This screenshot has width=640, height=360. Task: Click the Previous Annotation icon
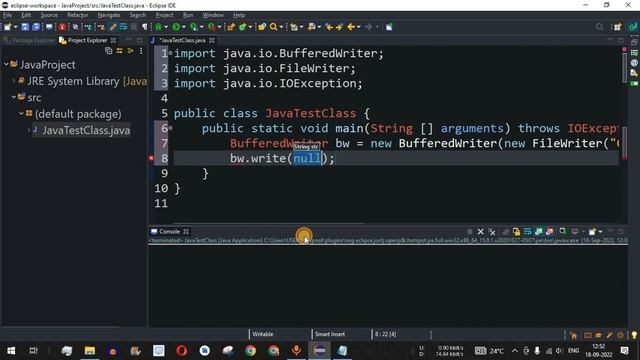(312, 27)
